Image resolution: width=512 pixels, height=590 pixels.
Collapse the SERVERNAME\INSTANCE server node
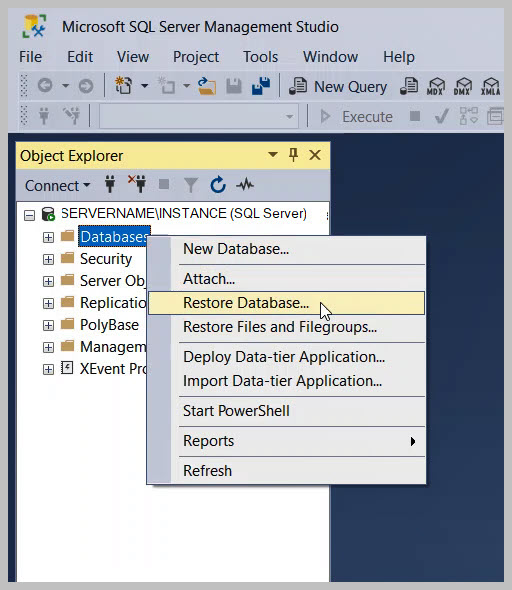pyautogui.click(x=29, y=216)
